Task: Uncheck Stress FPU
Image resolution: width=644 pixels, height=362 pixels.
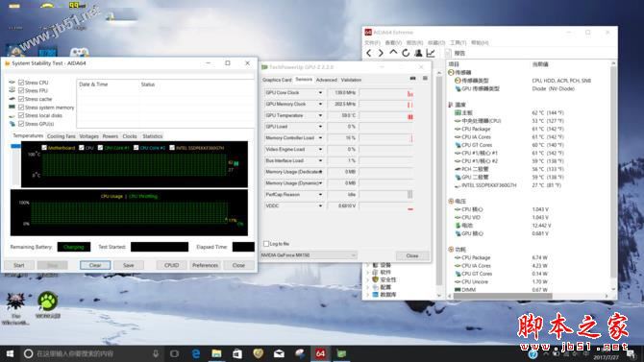Action: 21,90
